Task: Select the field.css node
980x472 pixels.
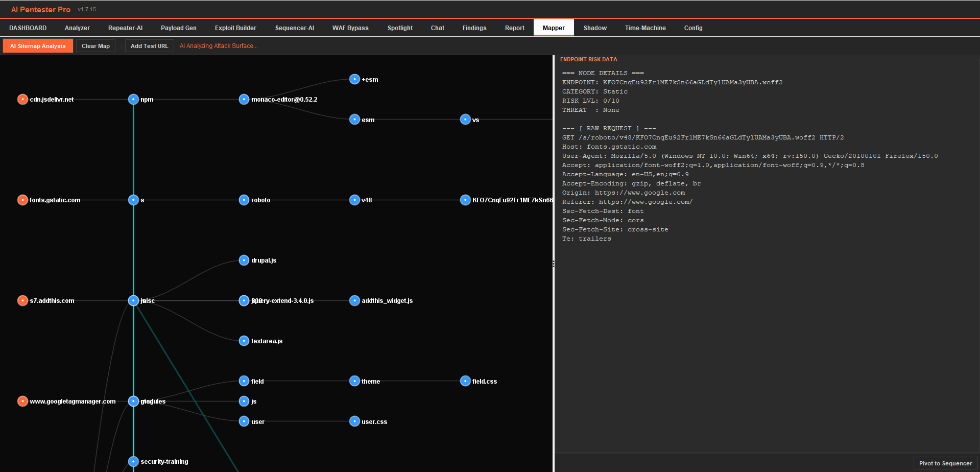Action: point(465,381)
